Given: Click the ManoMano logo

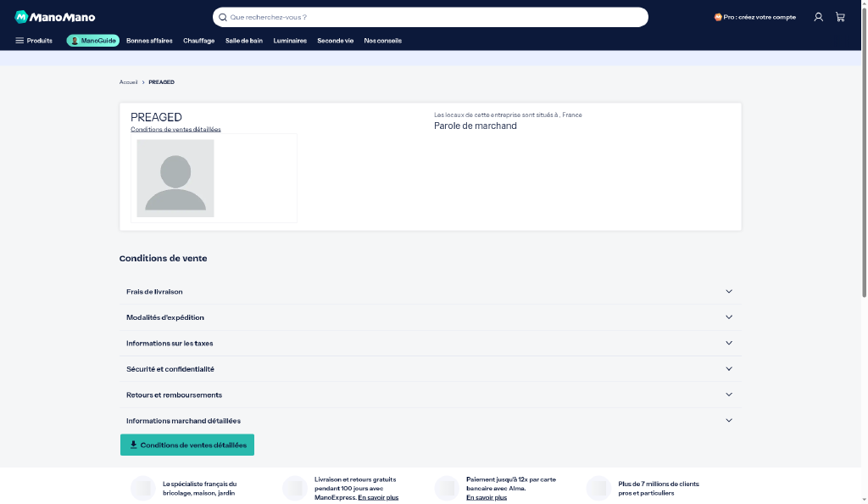Looking at the screenshot, I should (55, 17).
